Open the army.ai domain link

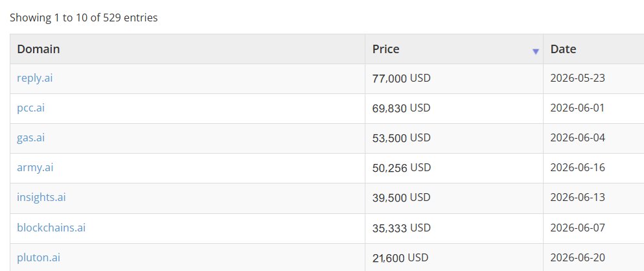coord(35,167)
